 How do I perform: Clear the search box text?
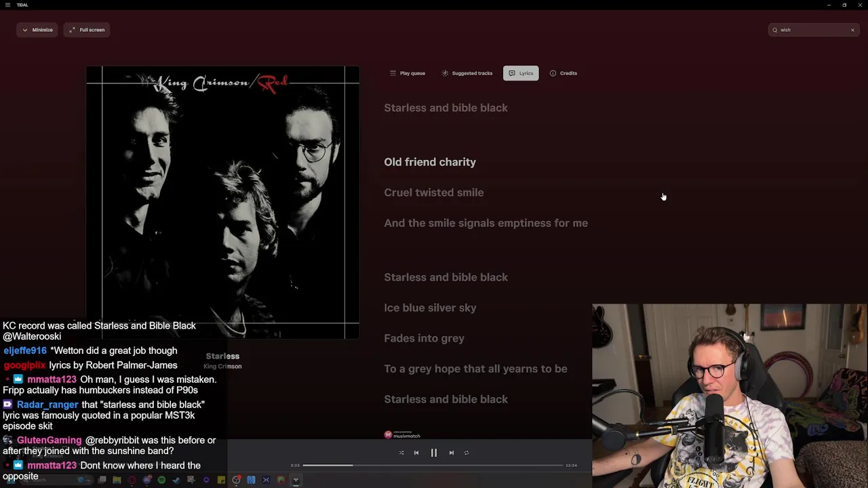pyautogui.click(x=852, y=30)
